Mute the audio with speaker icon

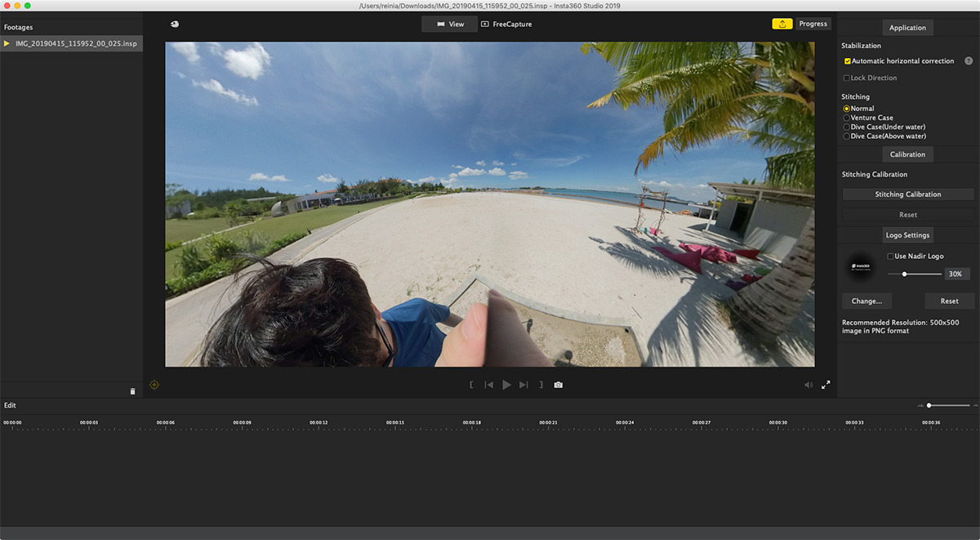click(808, 385)
